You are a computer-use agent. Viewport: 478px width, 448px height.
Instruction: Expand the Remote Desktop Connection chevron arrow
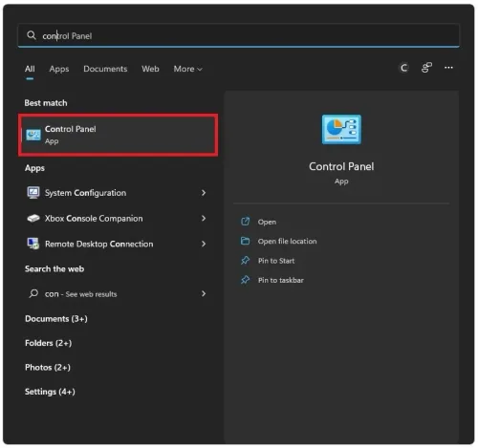click(x=204, y=244)
